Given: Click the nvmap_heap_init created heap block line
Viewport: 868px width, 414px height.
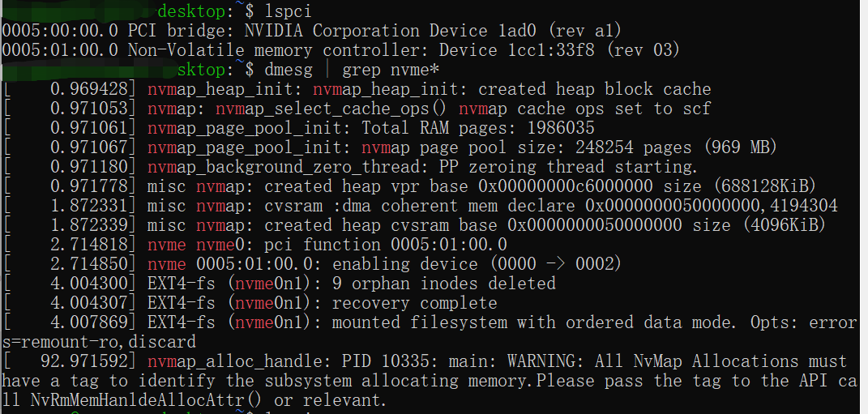Looking at the screenshot, I should point(430,89).
